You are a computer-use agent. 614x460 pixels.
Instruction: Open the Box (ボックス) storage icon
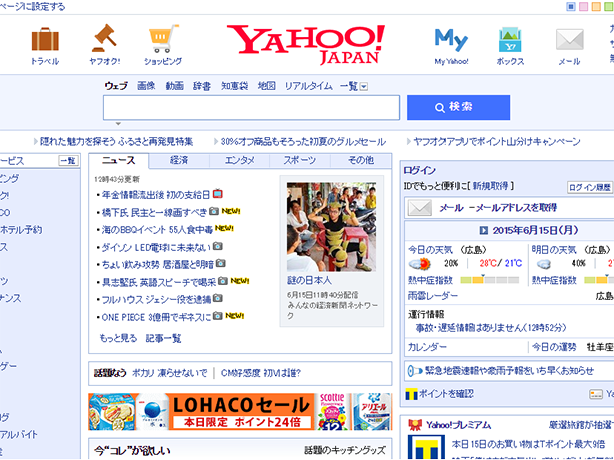point(510,40)
